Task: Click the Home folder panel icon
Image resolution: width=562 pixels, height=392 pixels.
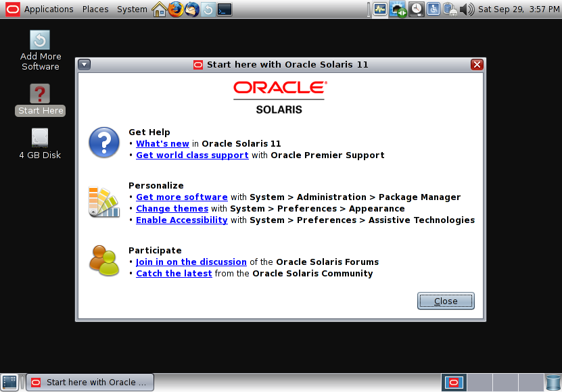Action: (x=160, y=9)
